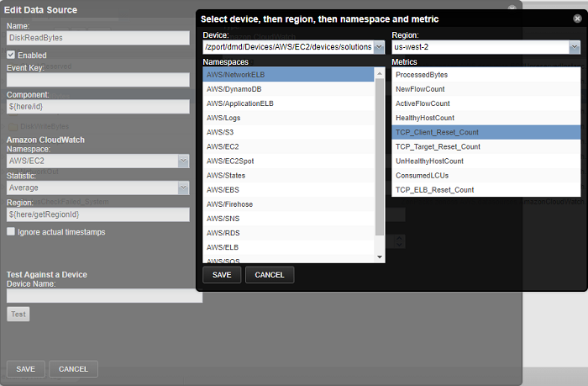588x386 pixels.
Task: Select the AWS/ELB namespace
Action: (x=288, y=247)
